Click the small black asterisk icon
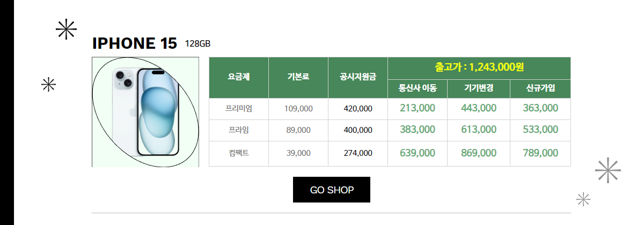The height and width of the screenshot is (225, 644). coord(49,85)
